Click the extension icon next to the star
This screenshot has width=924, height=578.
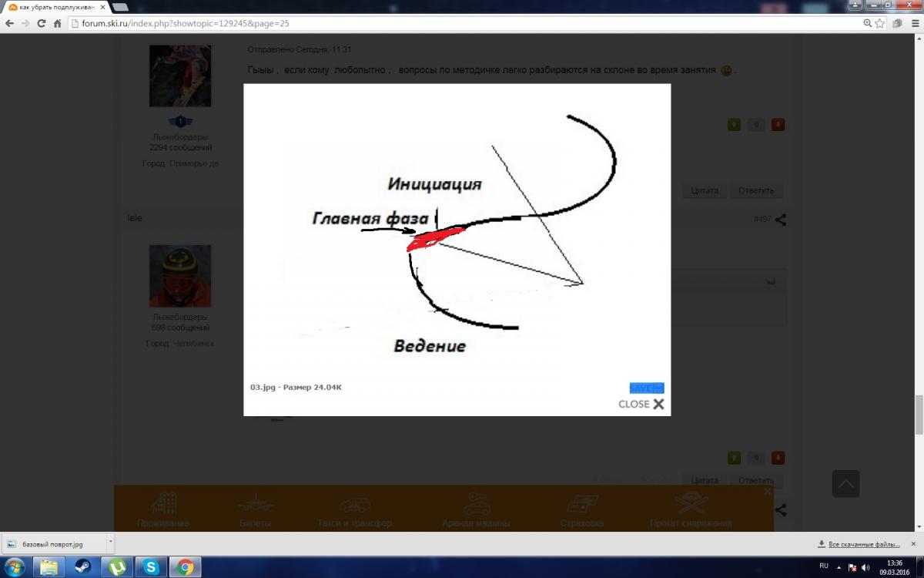click(x=897, y=23)
